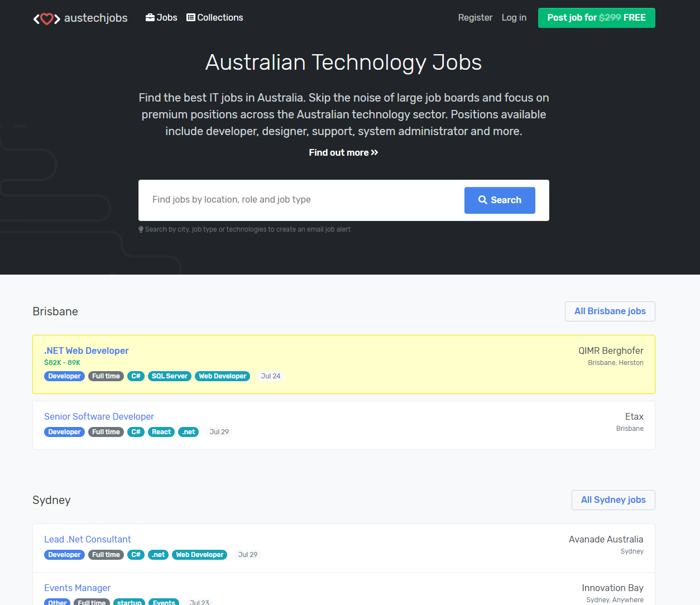700x605 pixels.
Task: View all Sydney jobs
Action: (613, 500)
